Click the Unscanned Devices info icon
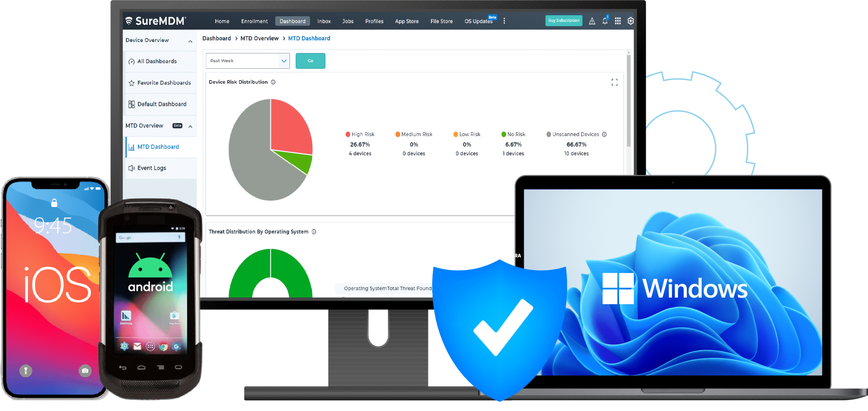Screen dimensions: 868x411 [604, 134]
